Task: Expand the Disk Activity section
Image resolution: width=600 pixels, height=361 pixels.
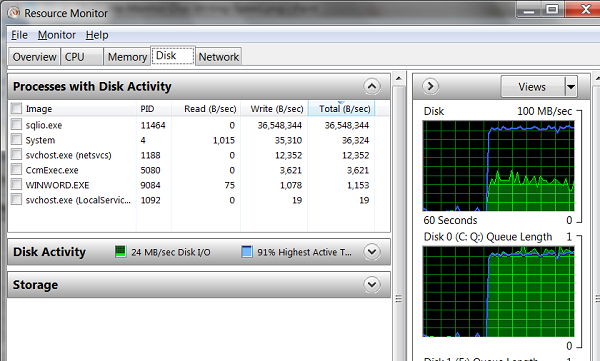Action: [372, 252]
